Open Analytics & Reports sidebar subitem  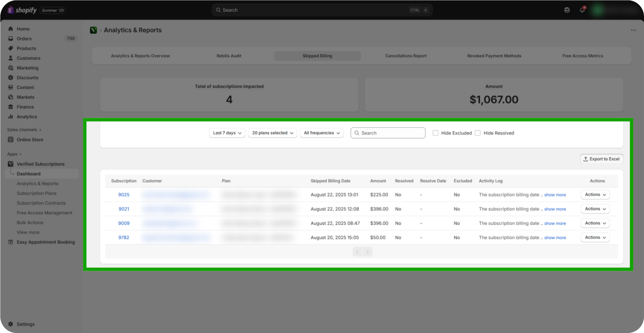click(38, 183)
